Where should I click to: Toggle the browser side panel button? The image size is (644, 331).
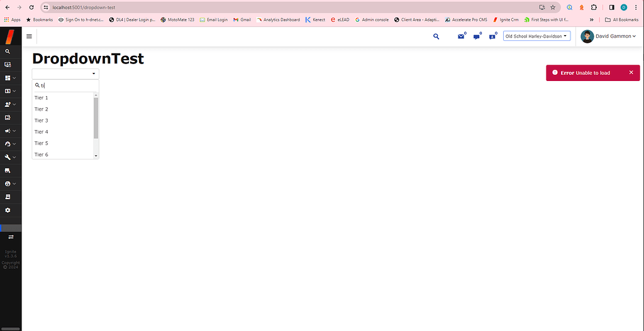pyautogui.click(x=612, y=8)
